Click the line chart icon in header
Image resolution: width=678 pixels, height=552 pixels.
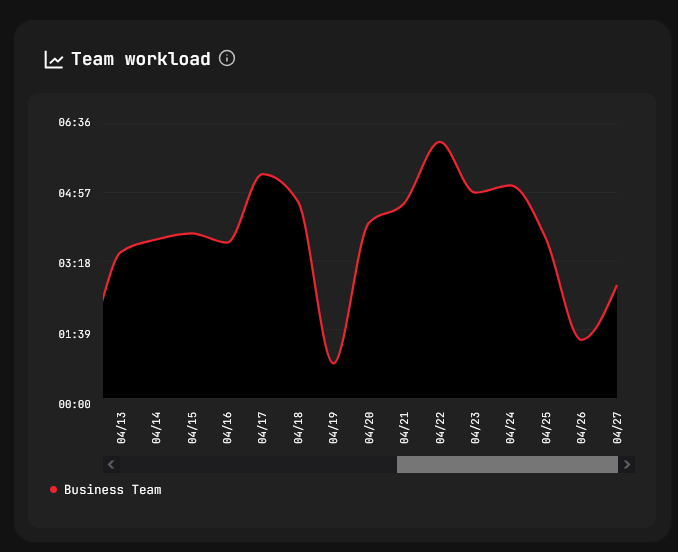tap(54, 60)
